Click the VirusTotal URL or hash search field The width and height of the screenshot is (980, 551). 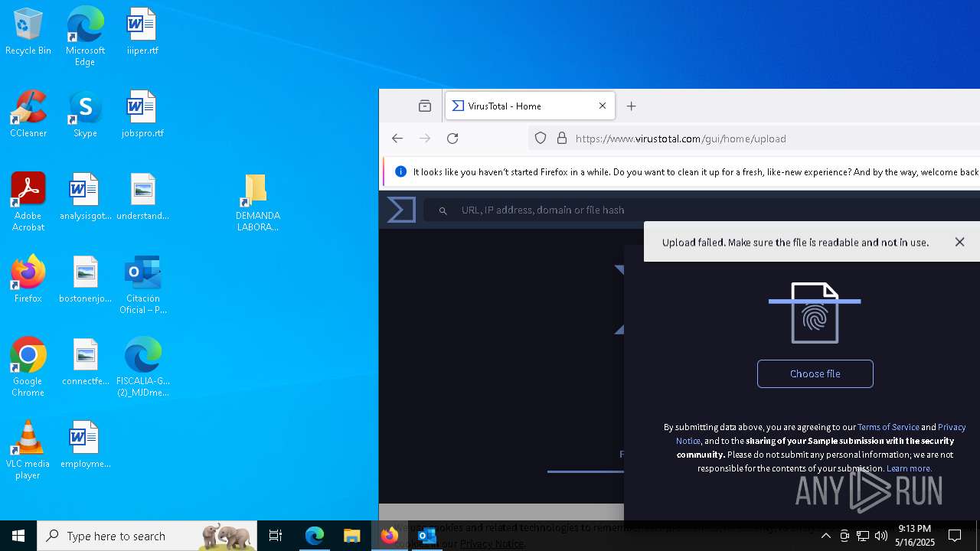point(703,210)
